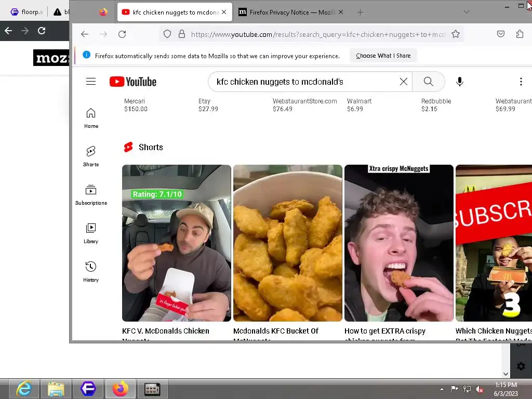Play Xtra crispy McNuggets short thumbnail
532x399 pixels.
click(398, 243)
